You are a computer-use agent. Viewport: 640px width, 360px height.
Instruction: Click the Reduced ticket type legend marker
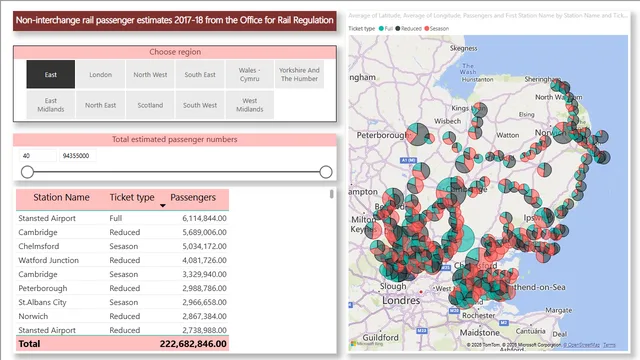pos(398,29)
